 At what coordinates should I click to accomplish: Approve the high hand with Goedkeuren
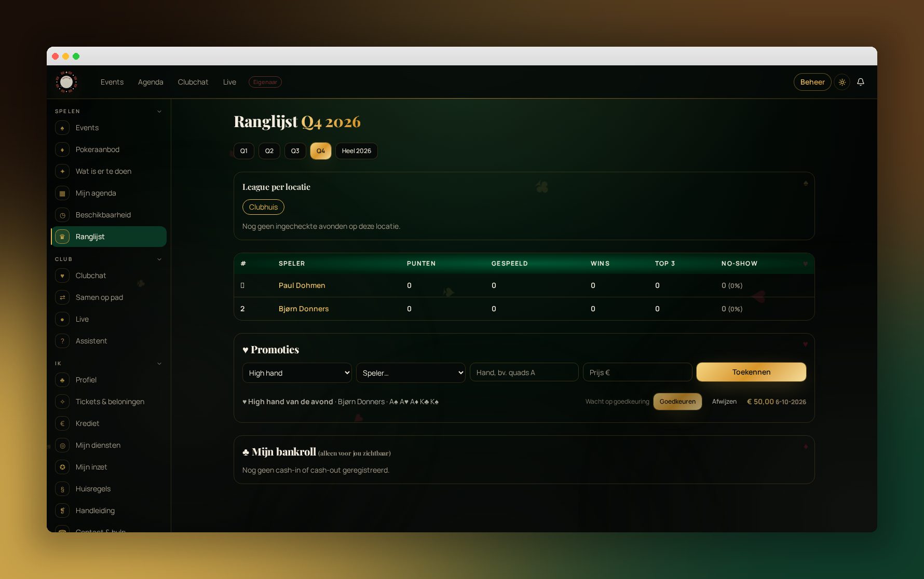[677, 402]
